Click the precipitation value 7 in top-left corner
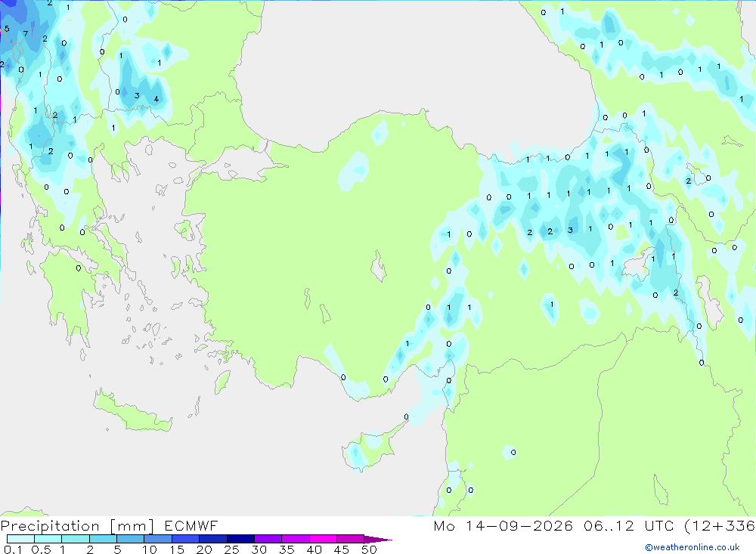The width and height of the screenshot is (756, 554). (26, 34)
